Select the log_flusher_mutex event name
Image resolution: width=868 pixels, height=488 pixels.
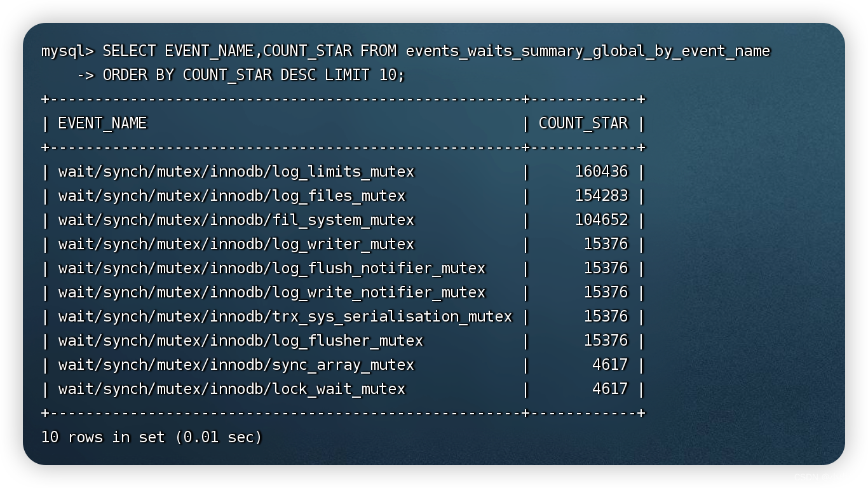240,341
